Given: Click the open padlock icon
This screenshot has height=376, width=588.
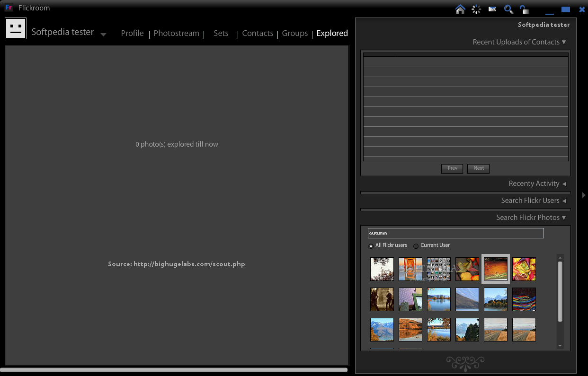Looking at the screenshot, I should pyautogui.click(x=524, y=9).
